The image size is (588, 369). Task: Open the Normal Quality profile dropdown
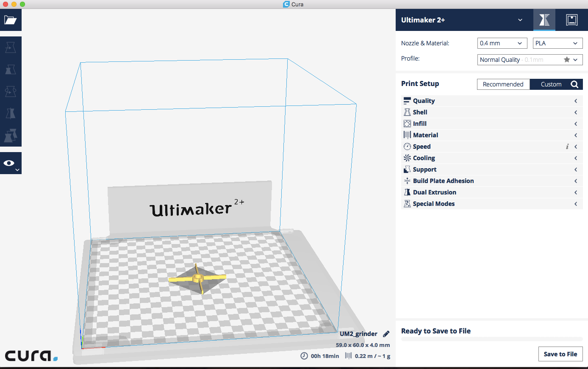point(530,60)
